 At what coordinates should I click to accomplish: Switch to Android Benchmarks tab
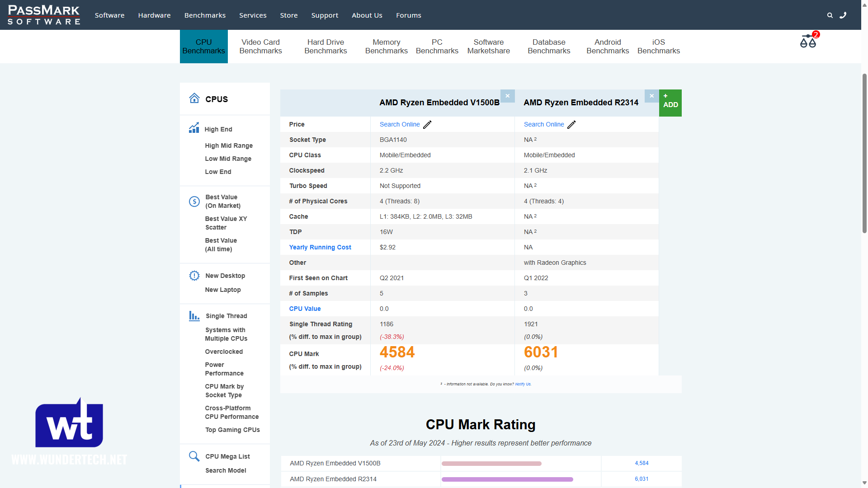pyautogui.click(x=608, y=47)
